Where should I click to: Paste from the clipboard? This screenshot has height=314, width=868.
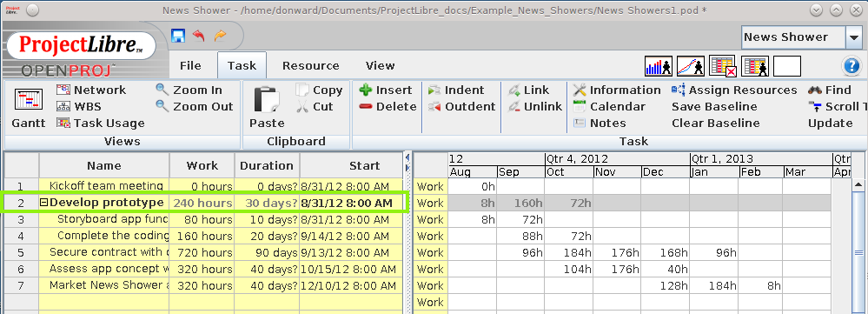point(267,108)
